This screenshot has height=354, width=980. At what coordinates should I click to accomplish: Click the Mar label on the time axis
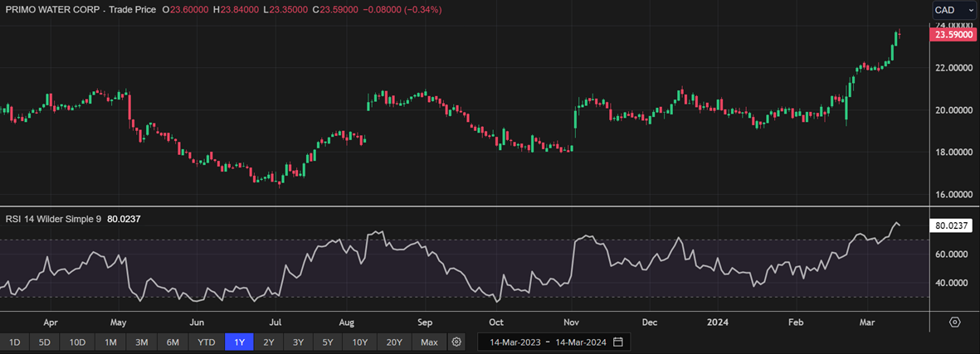[867, 322]
